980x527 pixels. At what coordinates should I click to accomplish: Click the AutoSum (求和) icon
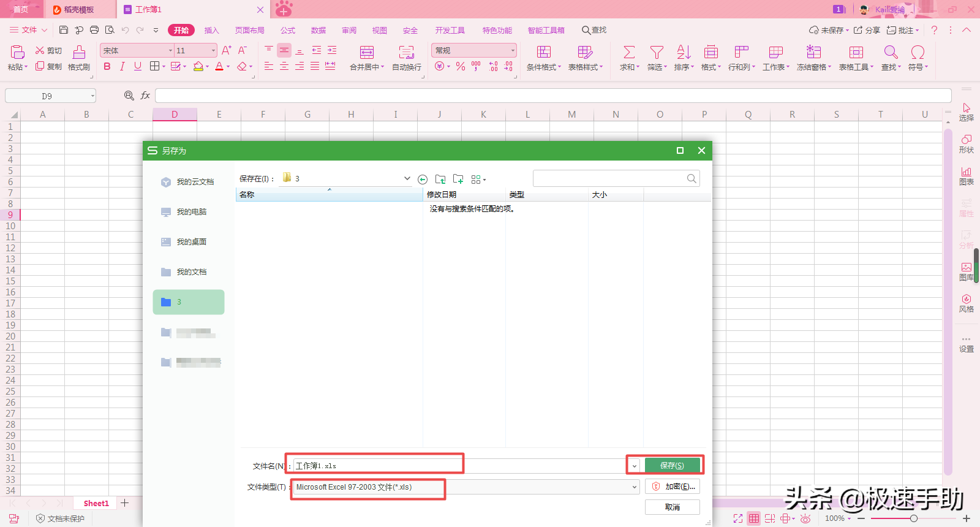pyautogui.click(x=629, y=53)
